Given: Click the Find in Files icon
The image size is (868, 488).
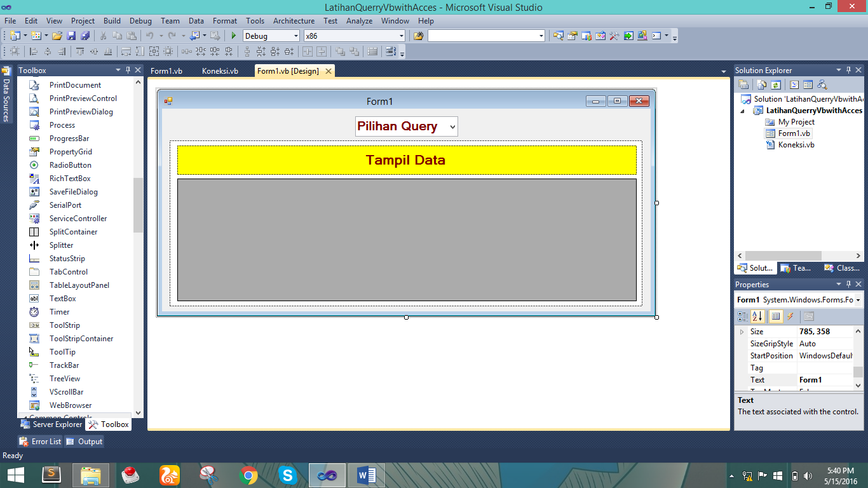Looking at the screenshot, I should [418, 36].
